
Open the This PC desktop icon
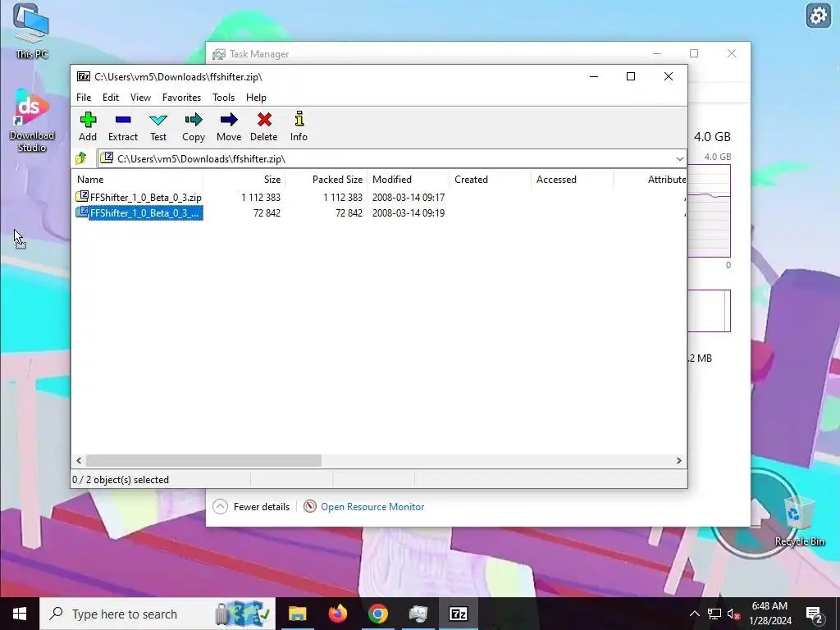pos(32,32)
